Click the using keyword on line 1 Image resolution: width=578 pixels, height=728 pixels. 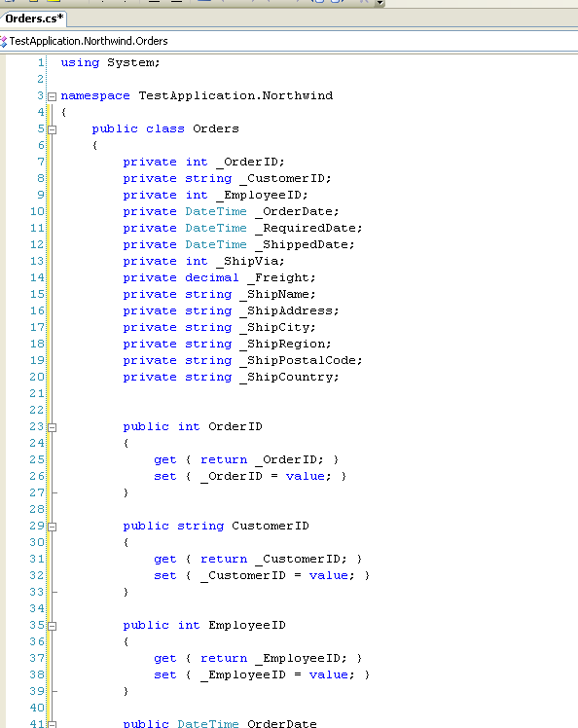[80, 62]
